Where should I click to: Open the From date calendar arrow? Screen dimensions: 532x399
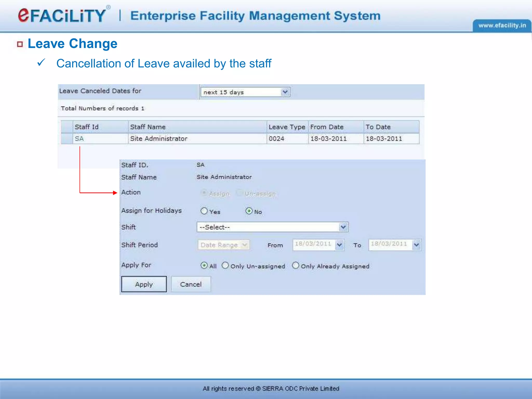[x=340, y=245]
